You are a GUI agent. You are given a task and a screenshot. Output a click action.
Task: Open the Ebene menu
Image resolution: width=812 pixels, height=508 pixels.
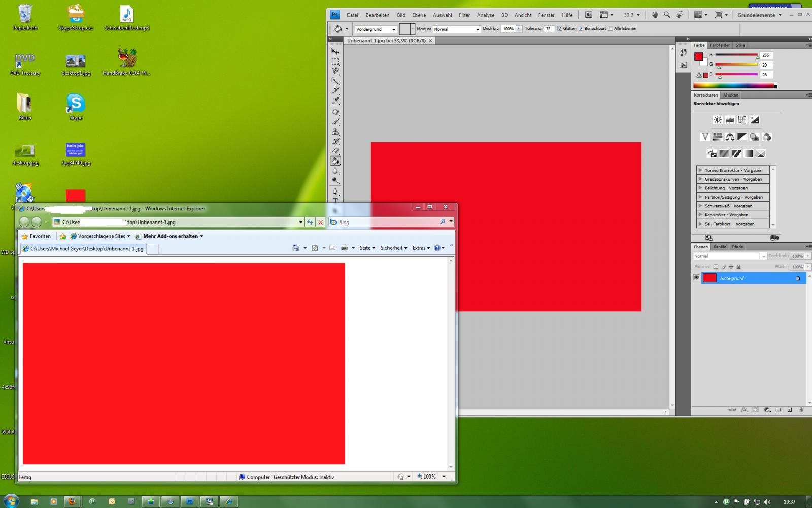coord(419,15)
